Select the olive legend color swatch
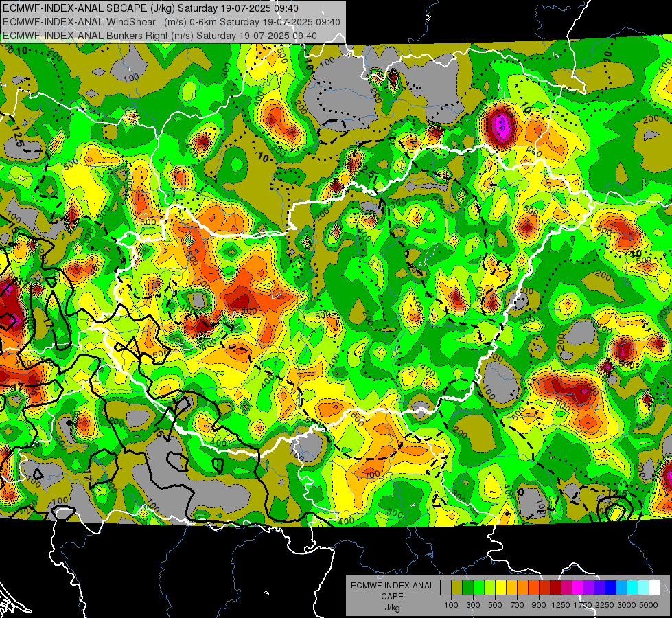Image resolution: width=672 pixels, height=618 pixels. [457, 587]
